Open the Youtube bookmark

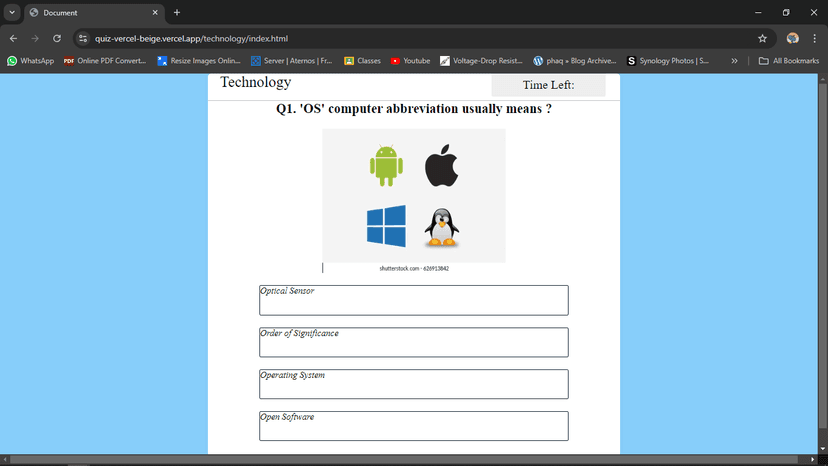click(x=410, y=61)
